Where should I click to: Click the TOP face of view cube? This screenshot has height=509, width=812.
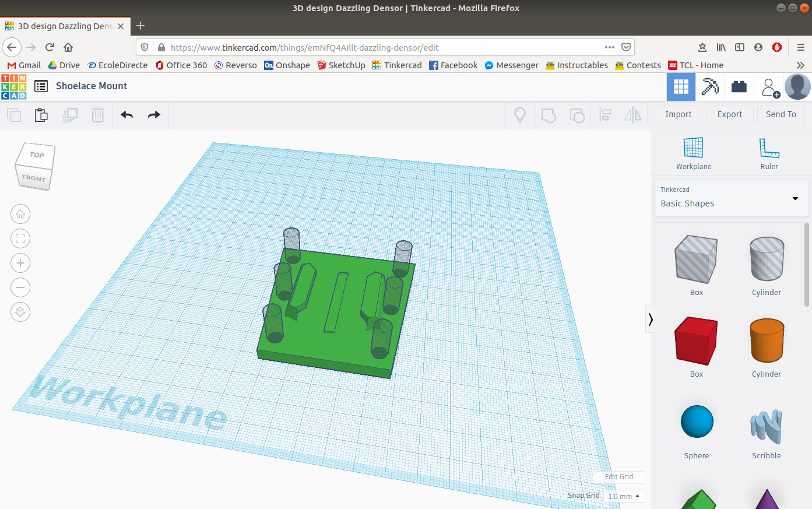click(x=37, y=155)
